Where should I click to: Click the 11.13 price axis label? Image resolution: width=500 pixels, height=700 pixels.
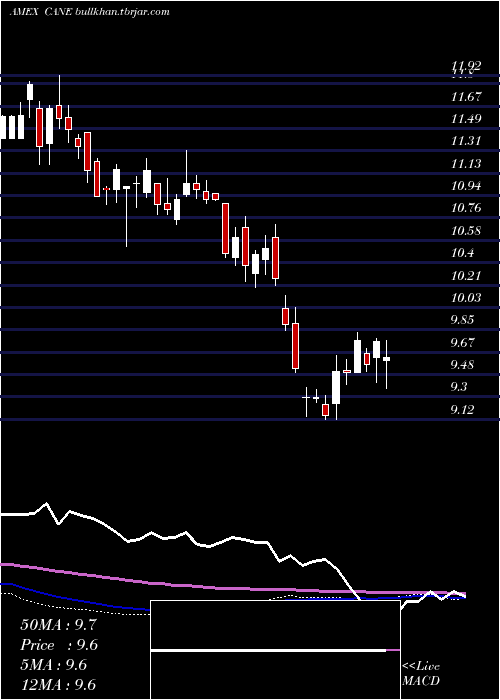click(x=467, y=163)
